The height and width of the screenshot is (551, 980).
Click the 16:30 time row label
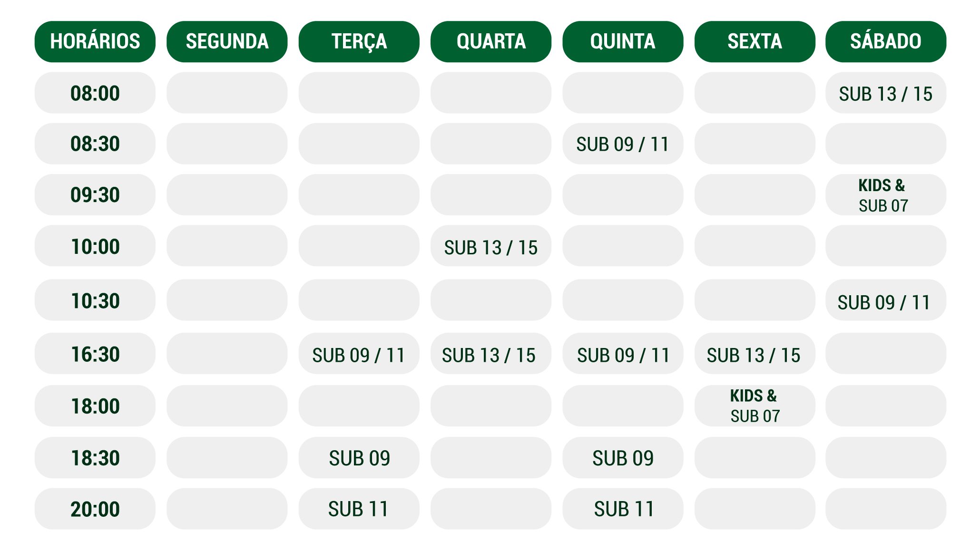(x=95, y=354)
